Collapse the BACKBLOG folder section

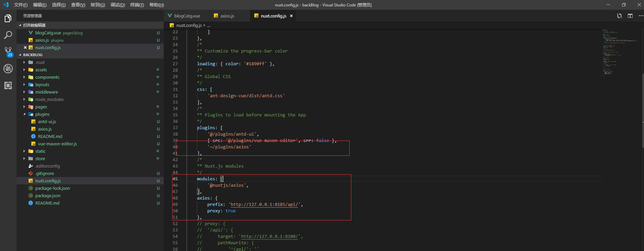90,55
